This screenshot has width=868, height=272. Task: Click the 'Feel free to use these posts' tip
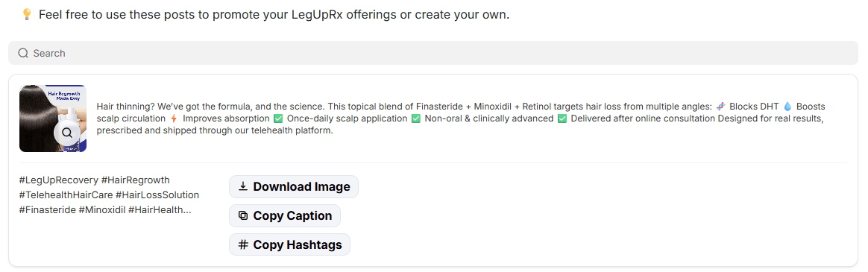pos(274,15)
